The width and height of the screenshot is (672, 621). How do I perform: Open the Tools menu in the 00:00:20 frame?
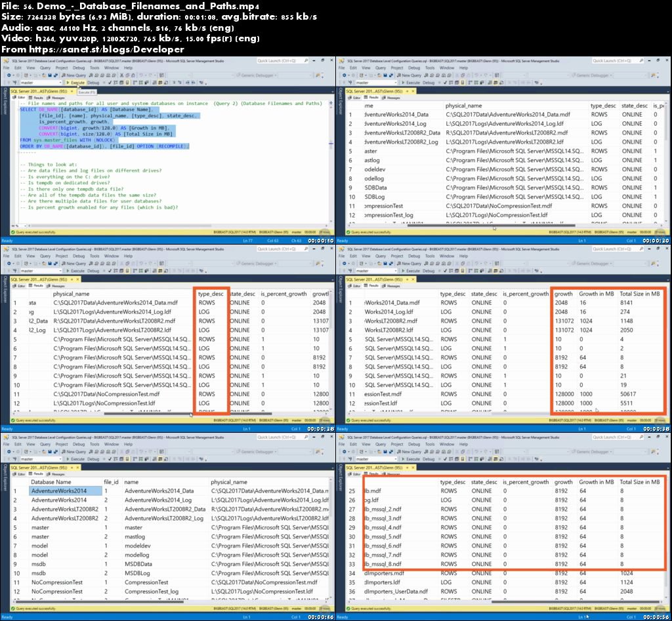430,68
